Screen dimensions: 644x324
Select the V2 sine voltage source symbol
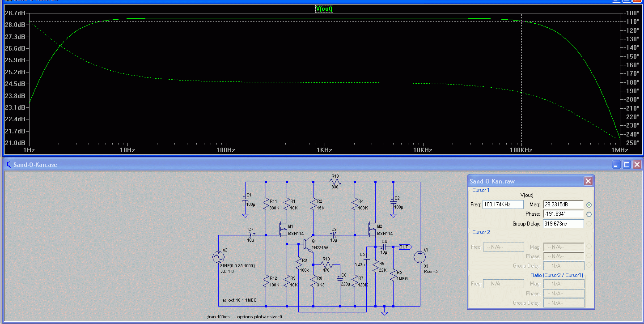pos(219,257)
